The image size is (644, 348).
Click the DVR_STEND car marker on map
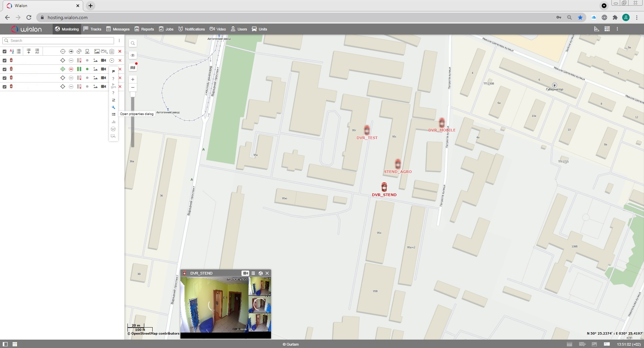click(384, 187)
